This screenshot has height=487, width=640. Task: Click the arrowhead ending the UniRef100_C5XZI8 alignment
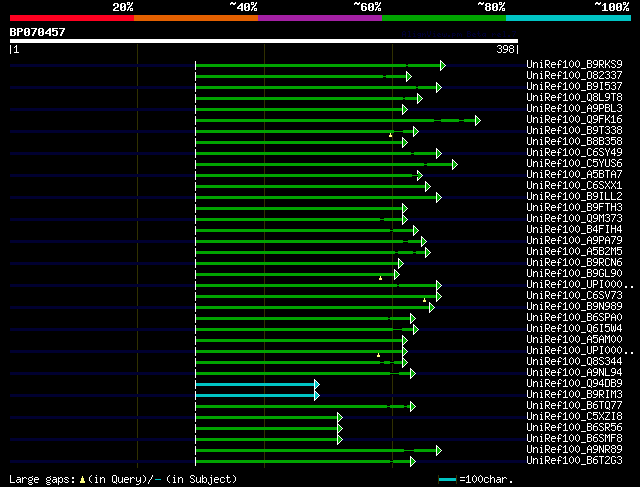point(340,418)
